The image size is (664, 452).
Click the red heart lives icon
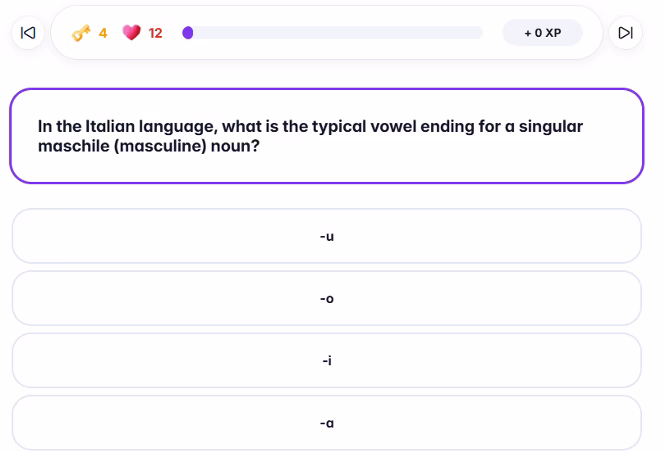pos(131,33)
